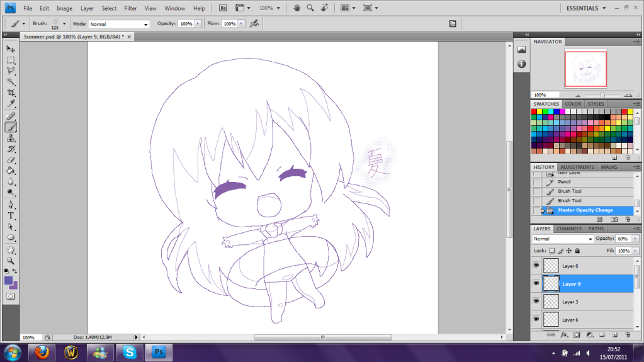Hide Layer 6 visibility eye
Screen dimensions: 644x362
536,319
